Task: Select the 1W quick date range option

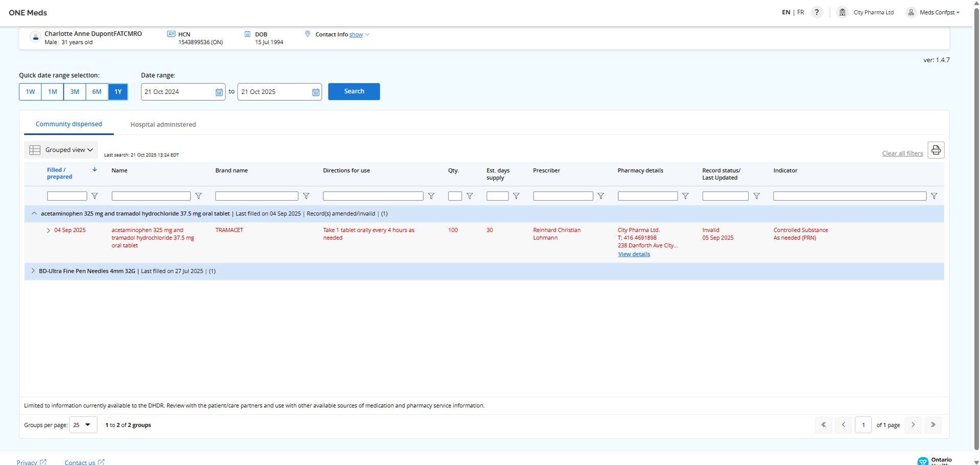Action: coord(30,92)
